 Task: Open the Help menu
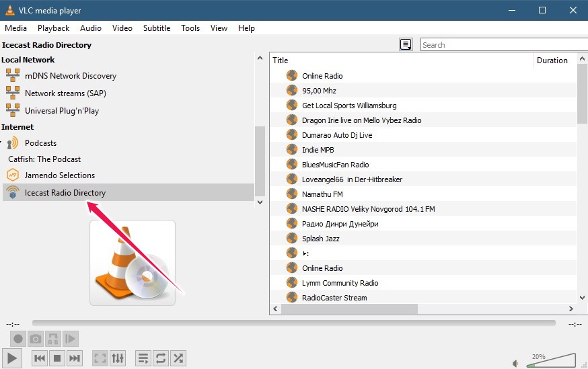coord(246,28)
